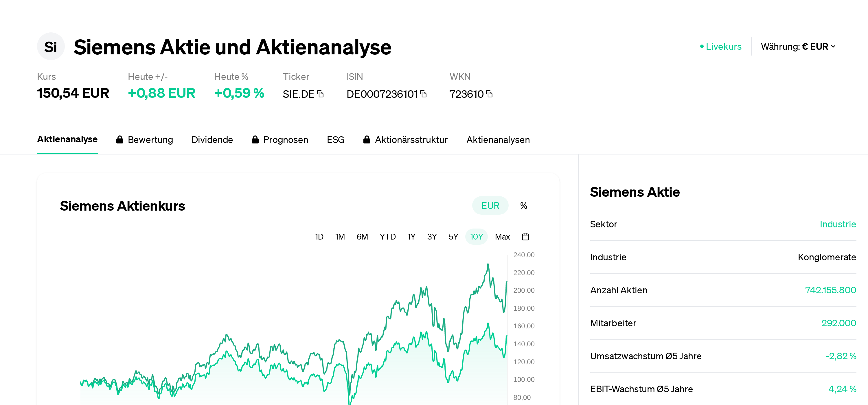Image resolution: width=868 pixels, height=405 pixels.
Task: Switch to the ESG tab
Action: pos(335,139)
